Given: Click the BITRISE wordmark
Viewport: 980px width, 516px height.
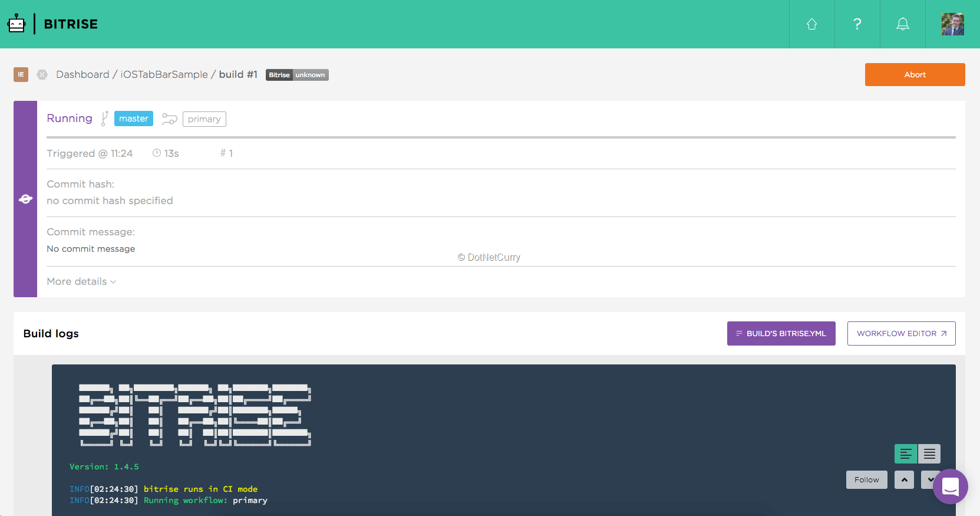Looking at the screenshot, I should pos(71,24).
